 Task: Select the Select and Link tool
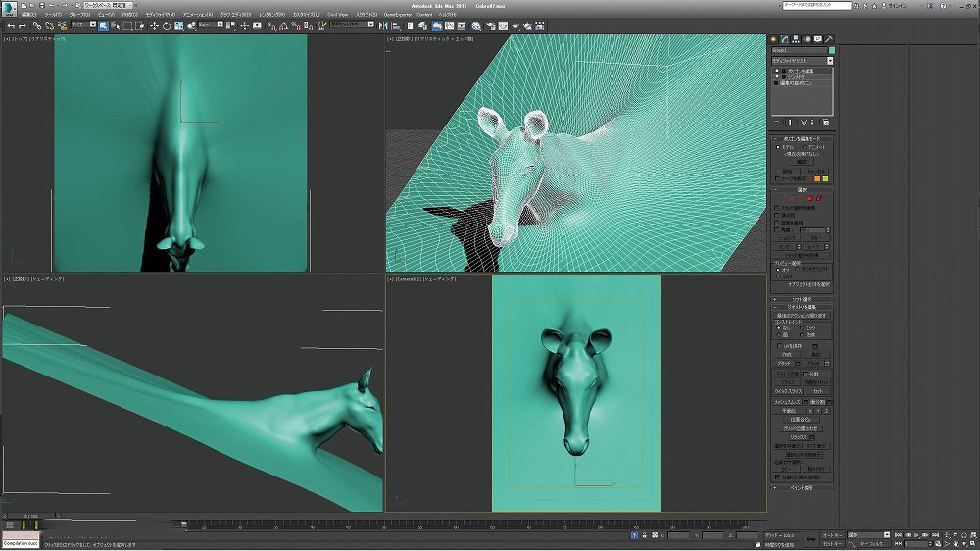37,25
